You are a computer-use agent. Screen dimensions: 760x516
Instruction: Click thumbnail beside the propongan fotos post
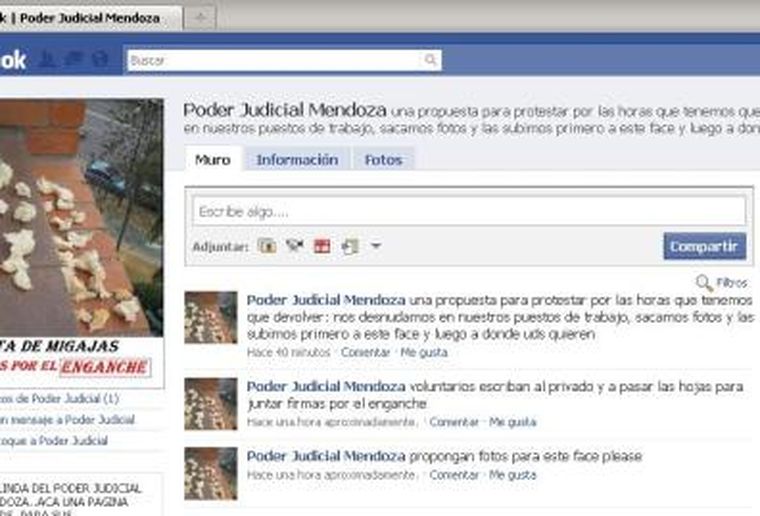(x=211, y=473)
